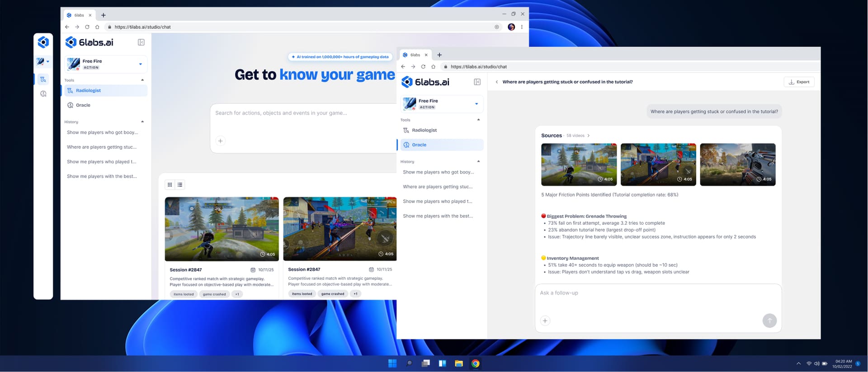Open the Widgets panel from the taskbar
This screenshot has height=372, width=868.
tap(442, 363)
